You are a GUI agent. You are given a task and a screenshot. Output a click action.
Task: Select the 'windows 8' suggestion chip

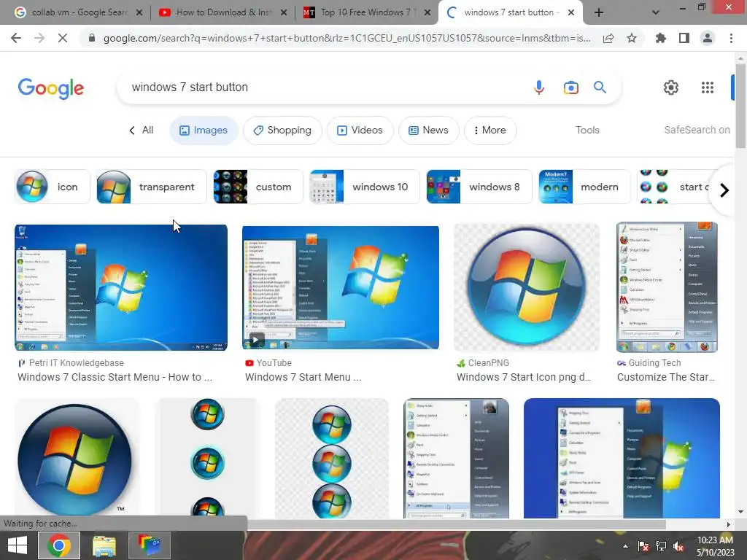click(x=479, y=187)
